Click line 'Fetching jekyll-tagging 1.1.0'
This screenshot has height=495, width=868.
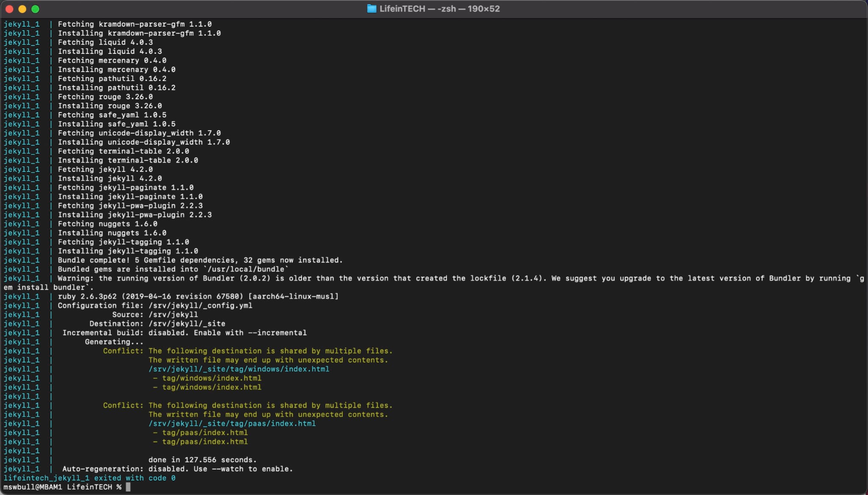pos(123,242)
